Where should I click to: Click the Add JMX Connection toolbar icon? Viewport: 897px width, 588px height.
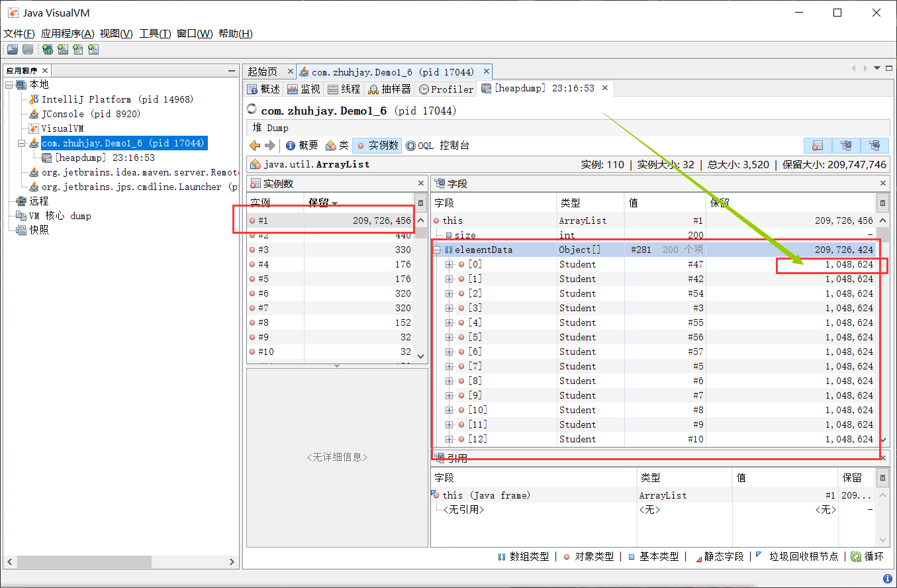(63, 50)
